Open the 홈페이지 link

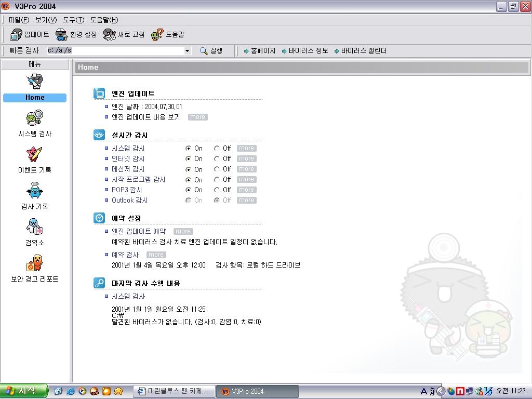click(x=260, y=51)
